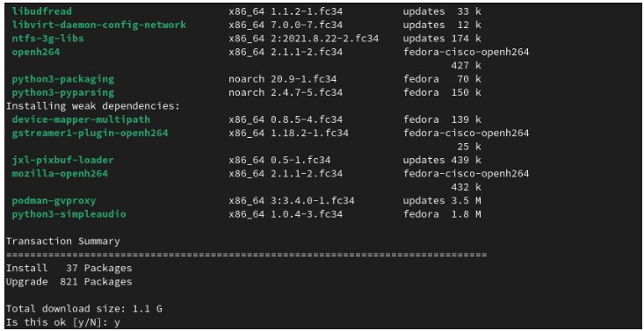
Task: Click the libudfread package name
Action: click(42, 11)
